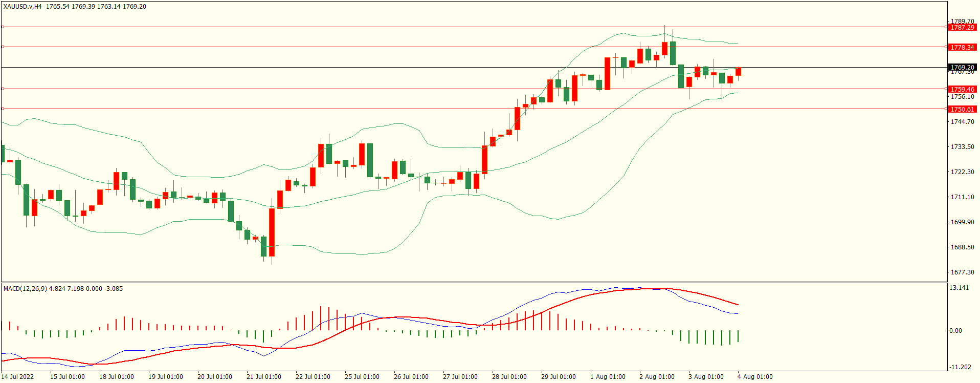Click the current price label 1769.20

(x=962, y=67)
